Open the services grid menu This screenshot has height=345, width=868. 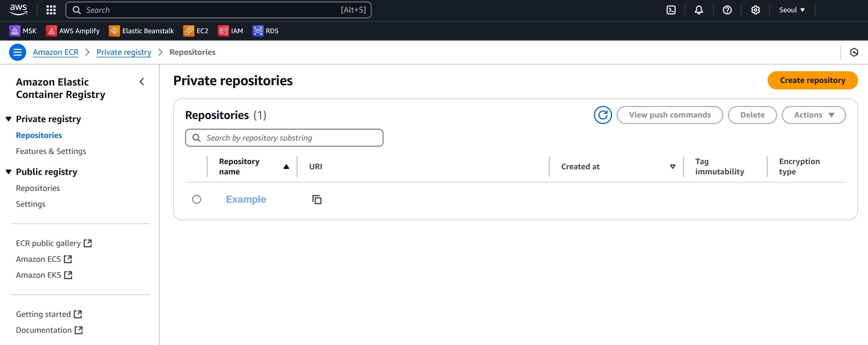(51, 10)
